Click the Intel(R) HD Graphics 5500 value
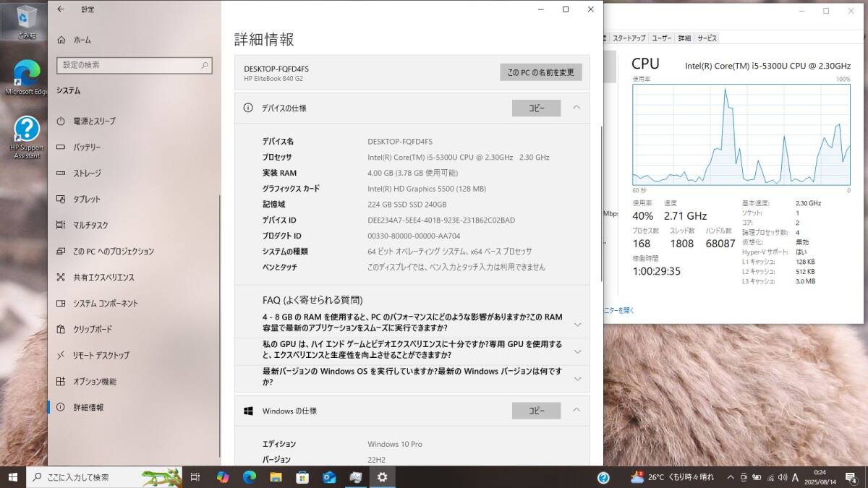The width and height of the screenshot is (868, 488). [x=427, y=189]
